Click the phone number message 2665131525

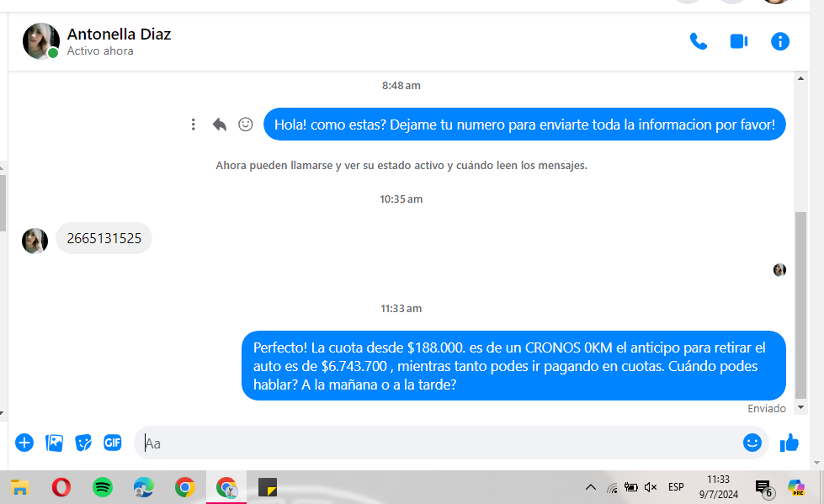[104, 239]
